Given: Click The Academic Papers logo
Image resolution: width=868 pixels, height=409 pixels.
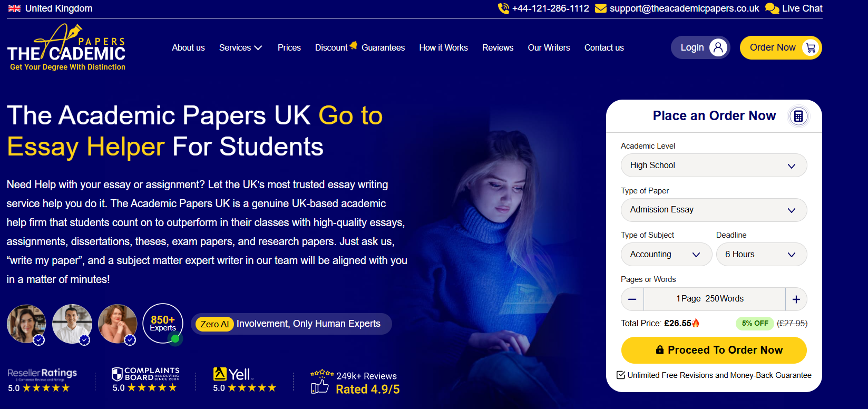Looking at the screenshot, I should (66, 47).
